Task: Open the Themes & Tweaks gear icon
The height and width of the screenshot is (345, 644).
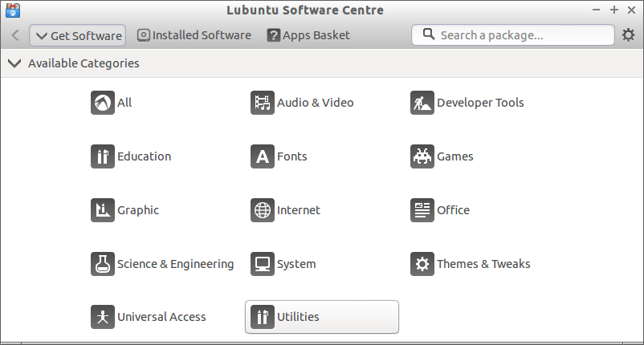Action: pyautogui.click(x=422, y=264)
